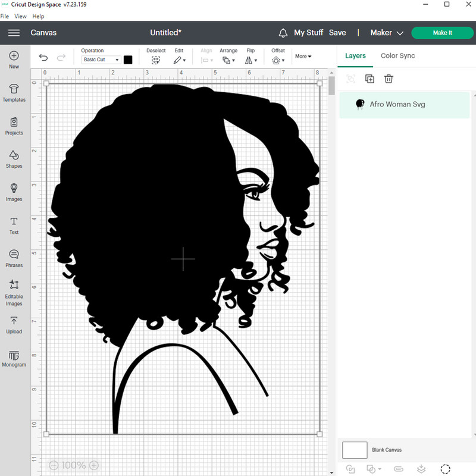Click the Save link

coord(337,33)
